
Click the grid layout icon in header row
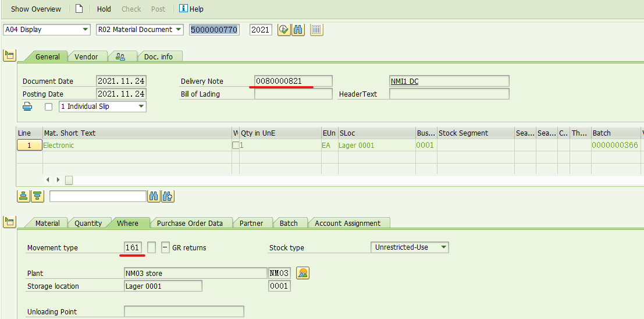316,30
